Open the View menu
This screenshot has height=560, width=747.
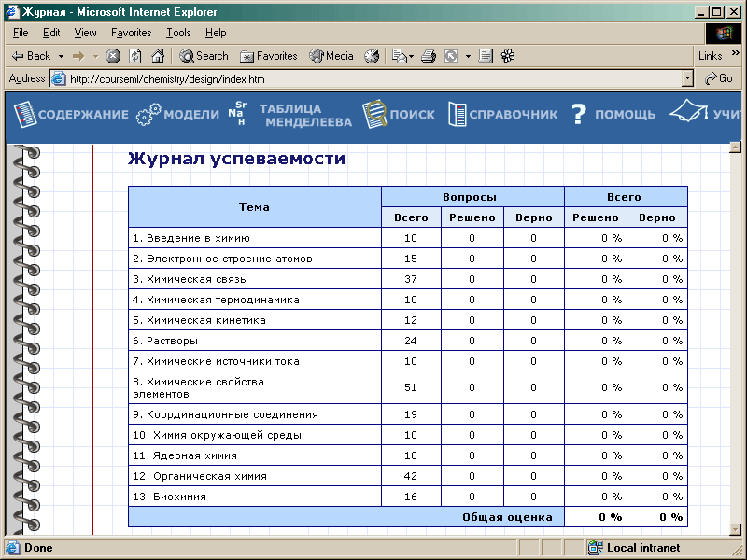tap(85, 33)
